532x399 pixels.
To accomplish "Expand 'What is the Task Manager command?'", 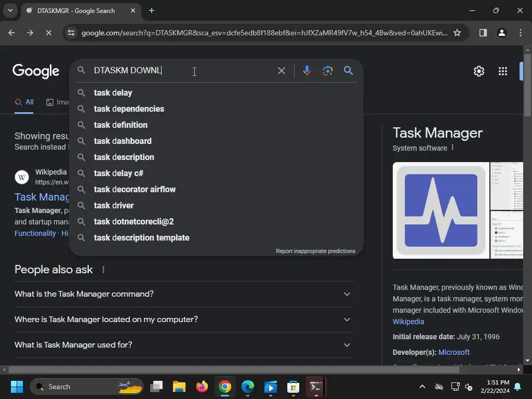I will click(x=183, y=294).
